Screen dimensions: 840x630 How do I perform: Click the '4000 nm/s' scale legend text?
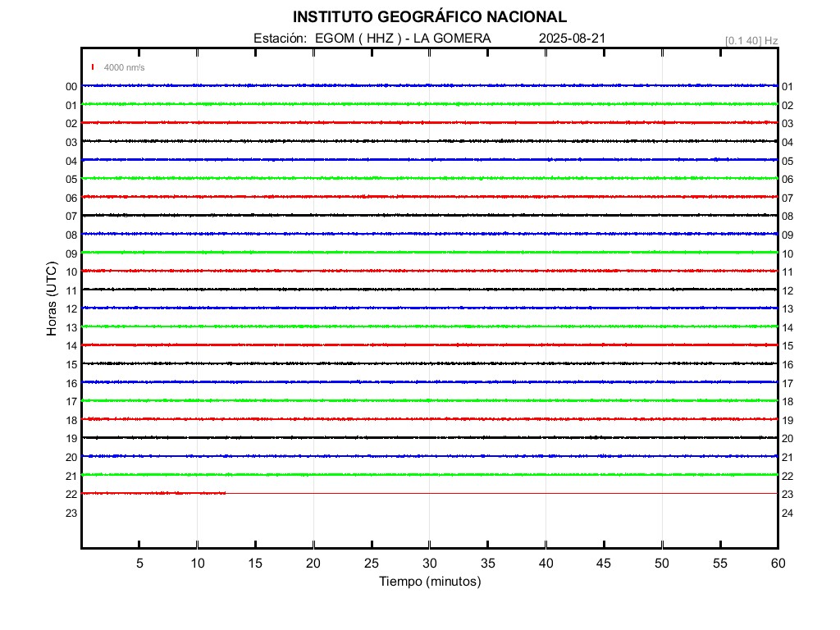coord(125,67)
